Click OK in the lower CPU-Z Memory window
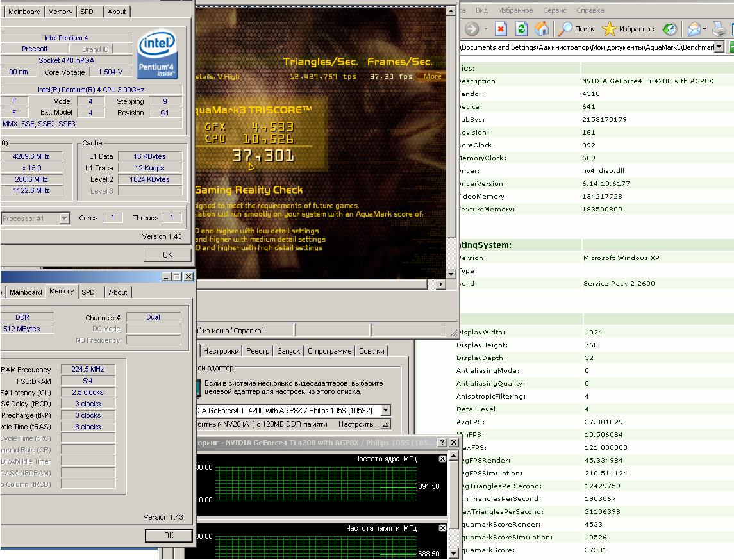The width and height of the screenshot is (734, 560). tap(169, 535)
